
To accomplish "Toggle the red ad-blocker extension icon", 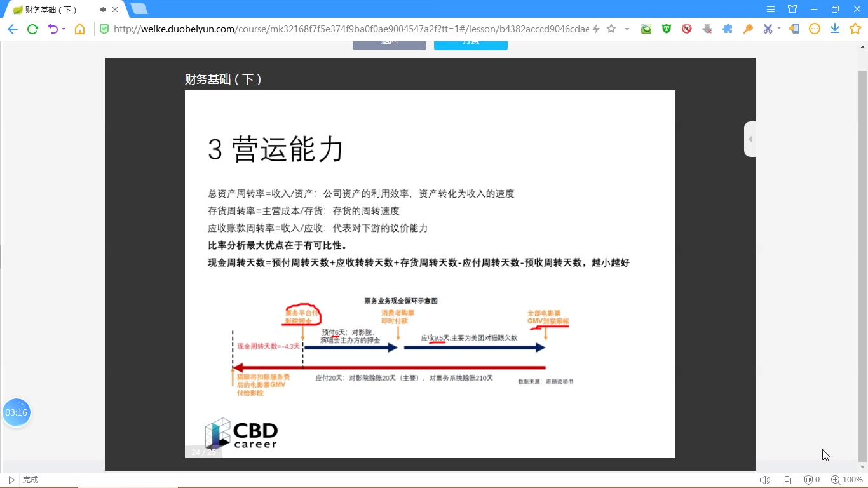I will 687,29.
